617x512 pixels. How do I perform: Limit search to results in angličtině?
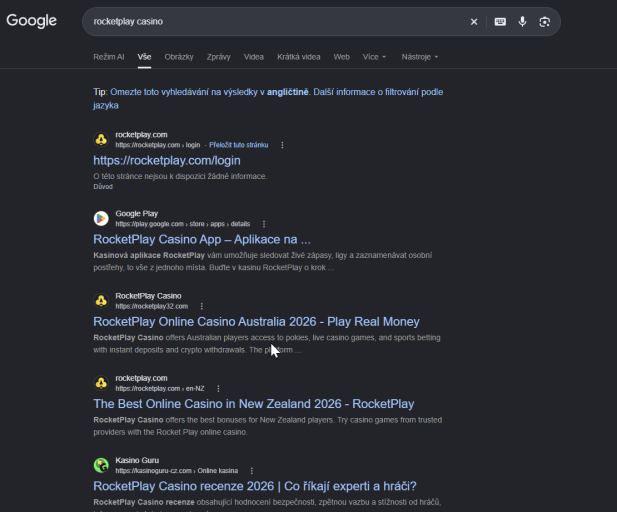(209, 92)
